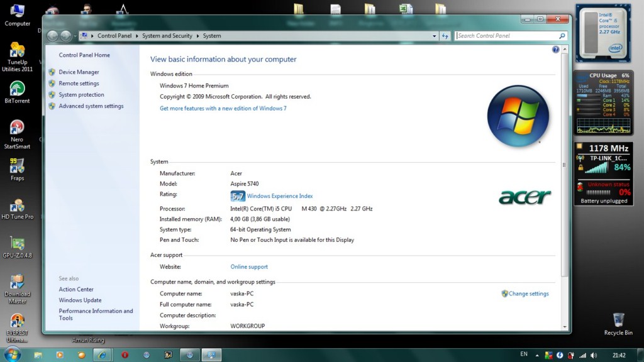
Task: Click the volume speaker tray icon
Action: tap(594, 355)
